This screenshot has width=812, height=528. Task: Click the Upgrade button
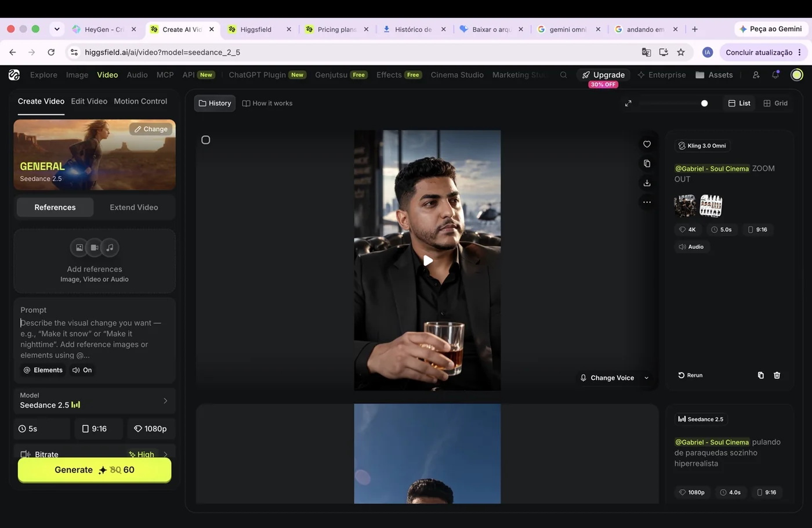click(x=603, y=75)
